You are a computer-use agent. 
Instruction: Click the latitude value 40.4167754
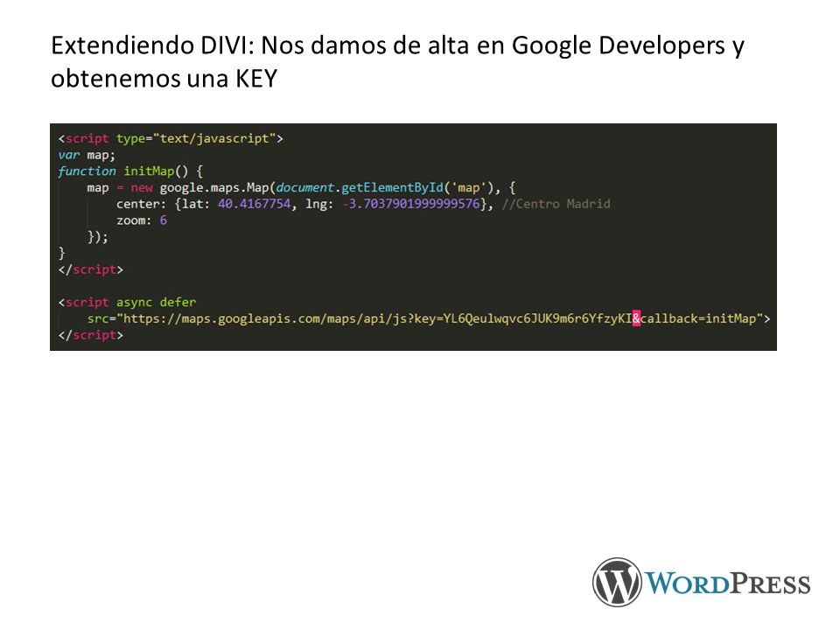pos(254,204)
